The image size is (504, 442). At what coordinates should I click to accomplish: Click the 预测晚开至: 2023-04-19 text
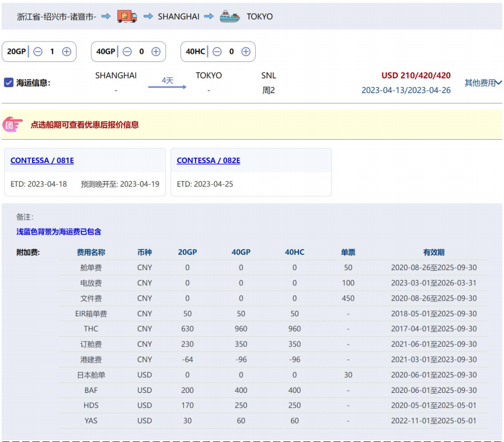pos(120,184)
